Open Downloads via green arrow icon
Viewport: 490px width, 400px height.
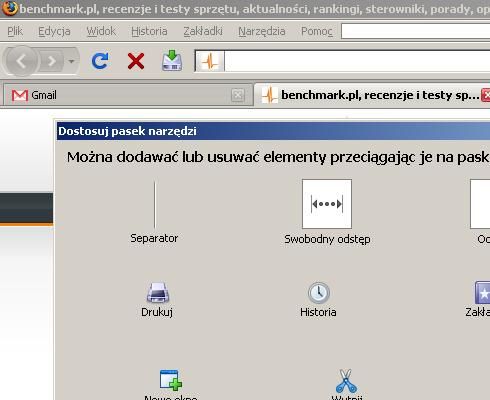(172, 61)
